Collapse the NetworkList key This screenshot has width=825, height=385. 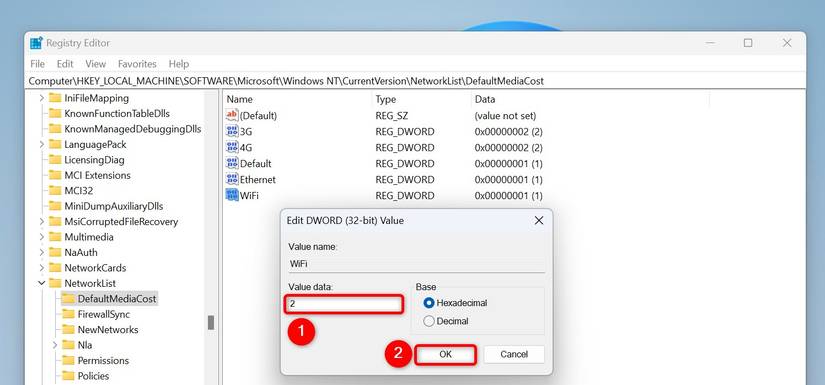[42, 283]
